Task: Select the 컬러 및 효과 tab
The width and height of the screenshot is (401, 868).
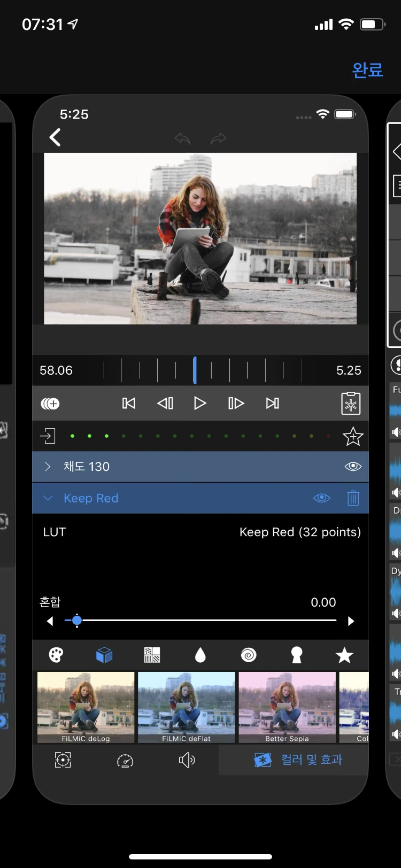Action: [x=294, y=759]
